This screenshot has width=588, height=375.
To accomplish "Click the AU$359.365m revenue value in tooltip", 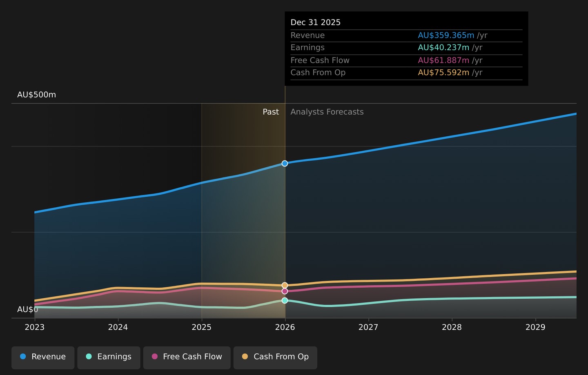I will pos(446,36).
